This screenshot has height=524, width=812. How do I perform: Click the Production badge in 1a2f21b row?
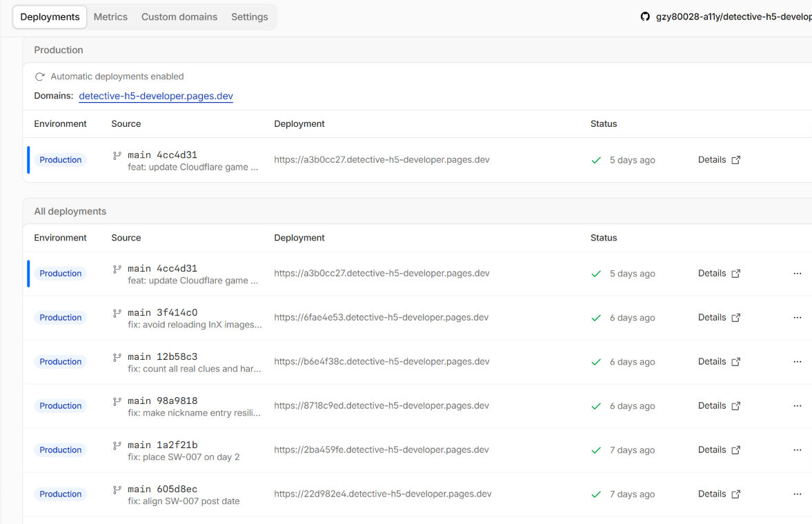tap(61, 450)
